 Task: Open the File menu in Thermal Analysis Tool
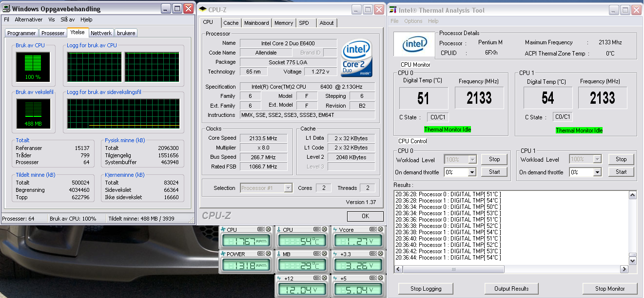pyautogui.click(x=394, y=21)
